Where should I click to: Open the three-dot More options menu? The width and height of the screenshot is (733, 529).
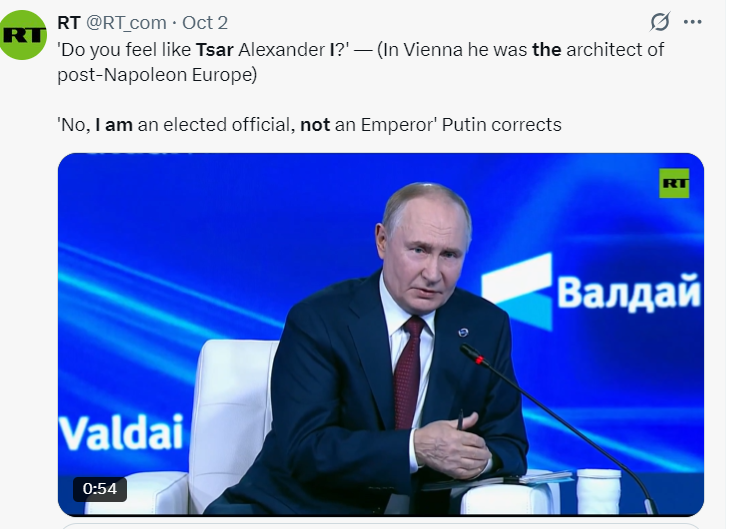693,22
